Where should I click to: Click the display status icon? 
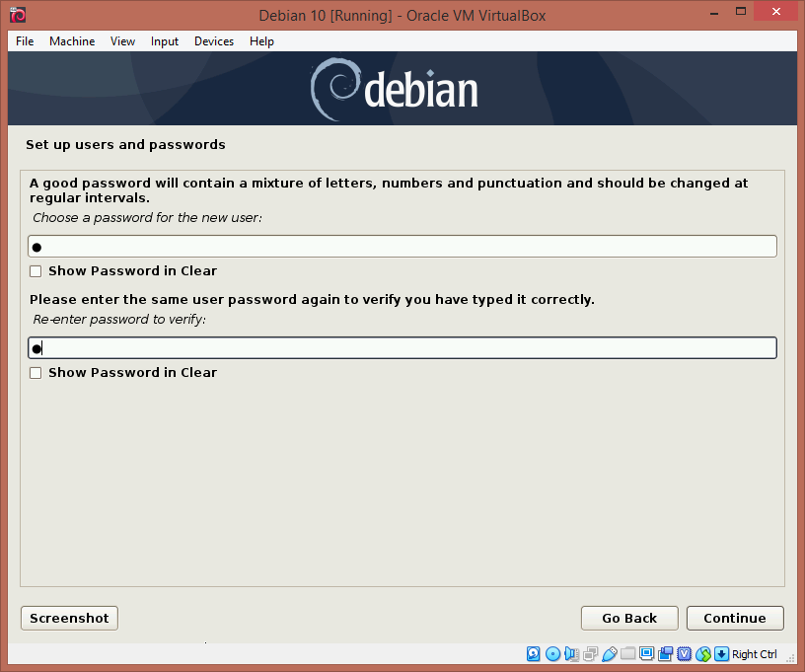(647, 653)
